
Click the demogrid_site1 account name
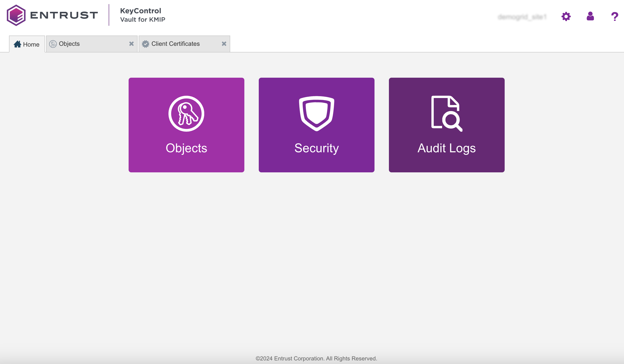click(x=522, y=16)
